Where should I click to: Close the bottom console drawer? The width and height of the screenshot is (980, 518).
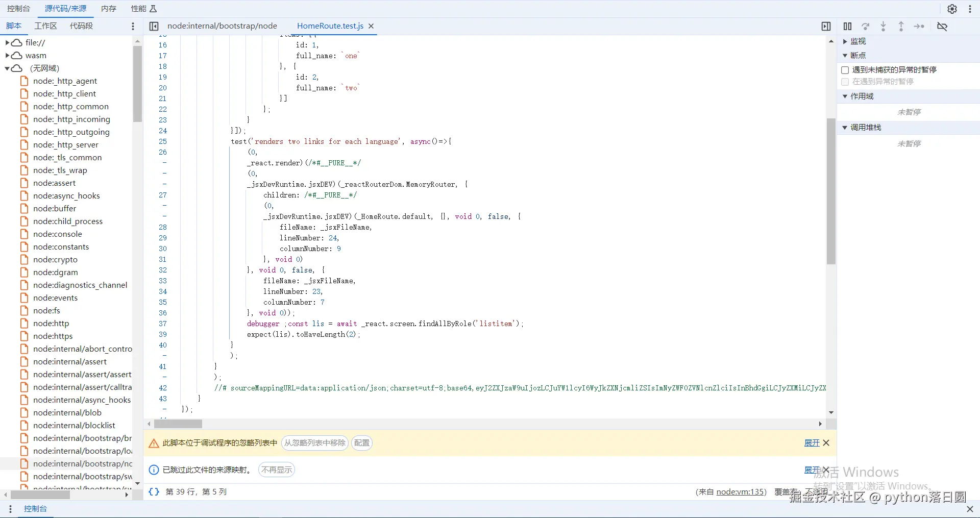point(970,509)
